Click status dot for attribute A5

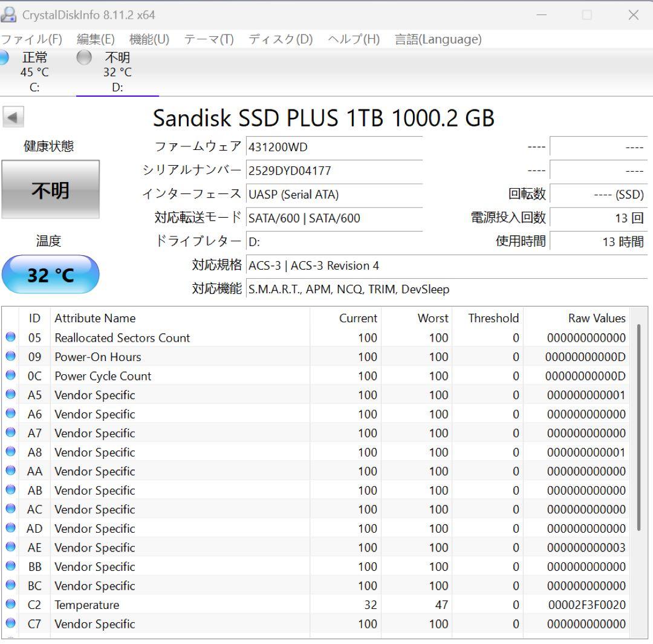(10, 394)
